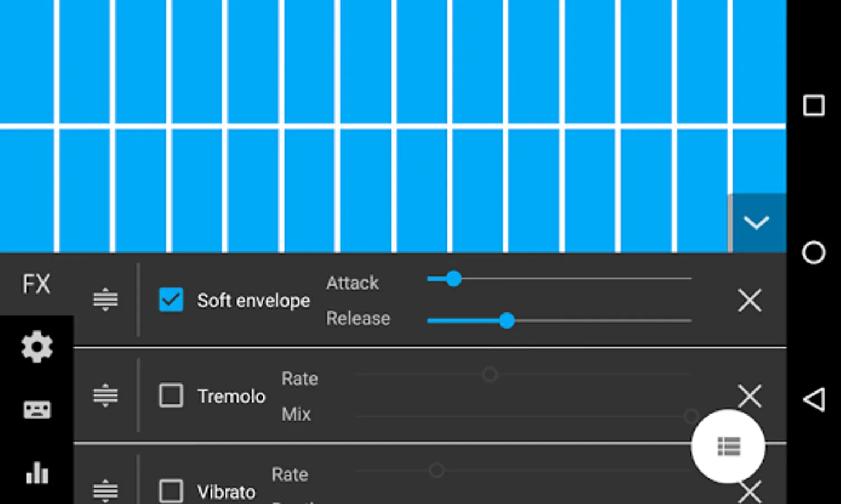Remove the Tremolo effect
The height and width of the screenshot is (504, 841).
click(750, 395)
